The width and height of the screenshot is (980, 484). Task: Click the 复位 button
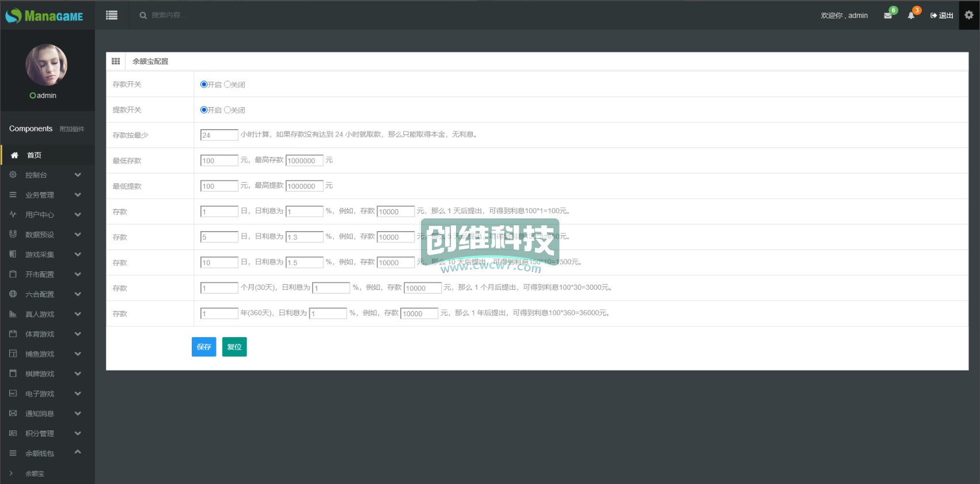pyautogui.click(x=234, y=347)
